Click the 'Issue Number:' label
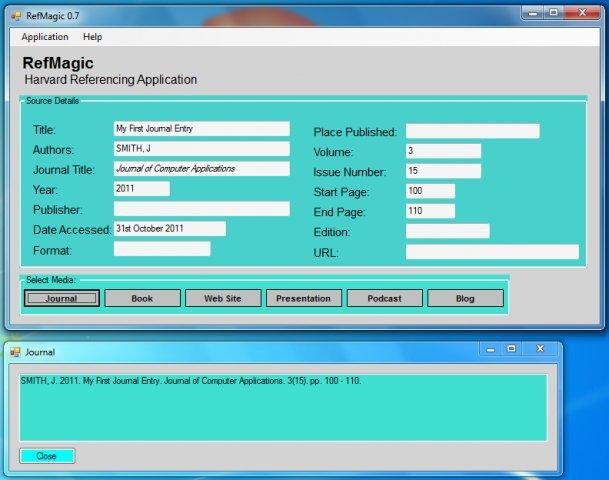 click(350, 172)
